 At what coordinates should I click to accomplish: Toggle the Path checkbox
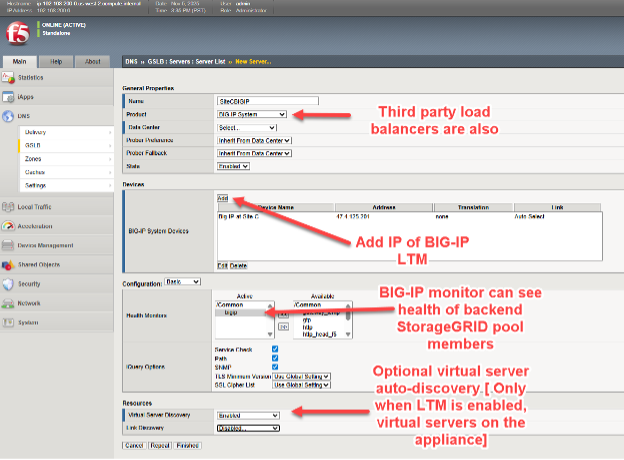pos(275,358)
